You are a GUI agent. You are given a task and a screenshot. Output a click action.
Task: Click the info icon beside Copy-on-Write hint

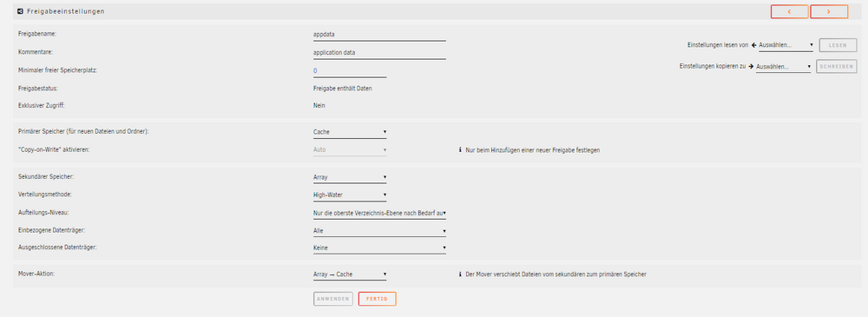pyautogui.click(x=460, y=149)
